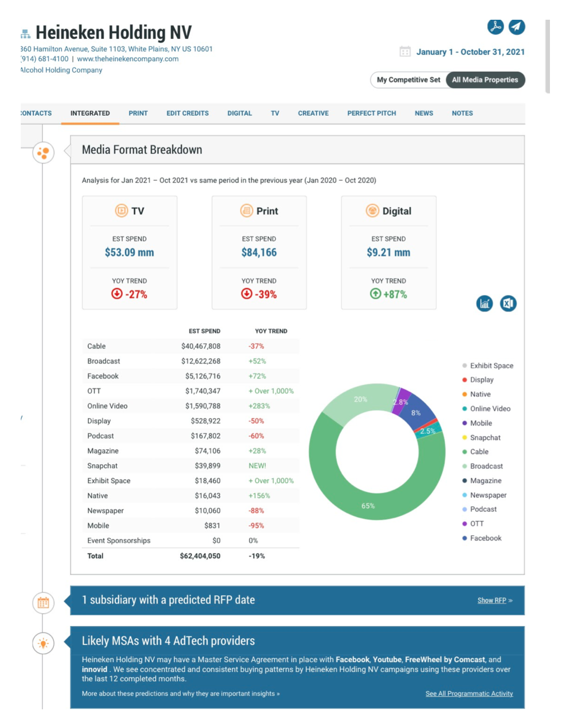Click the lightbulb insights timeline icon
Viewport: 565px width, 728px height.
tap(43, 644)
